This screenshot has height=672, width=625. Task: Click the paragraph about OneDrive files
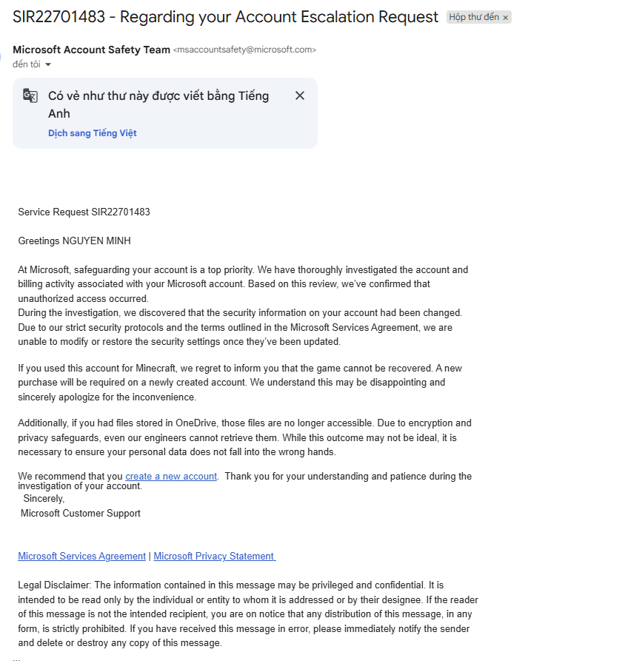point(244,437)
